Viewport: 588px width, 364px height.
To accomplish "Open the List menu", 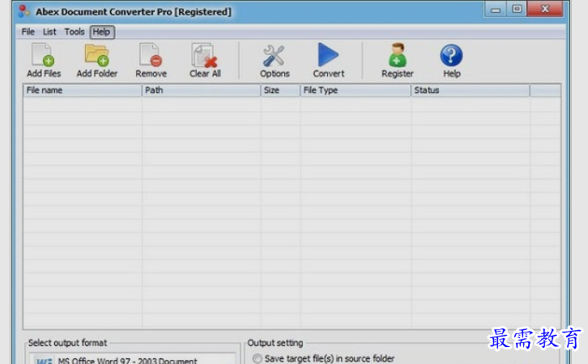I will (x=49, y=32).
